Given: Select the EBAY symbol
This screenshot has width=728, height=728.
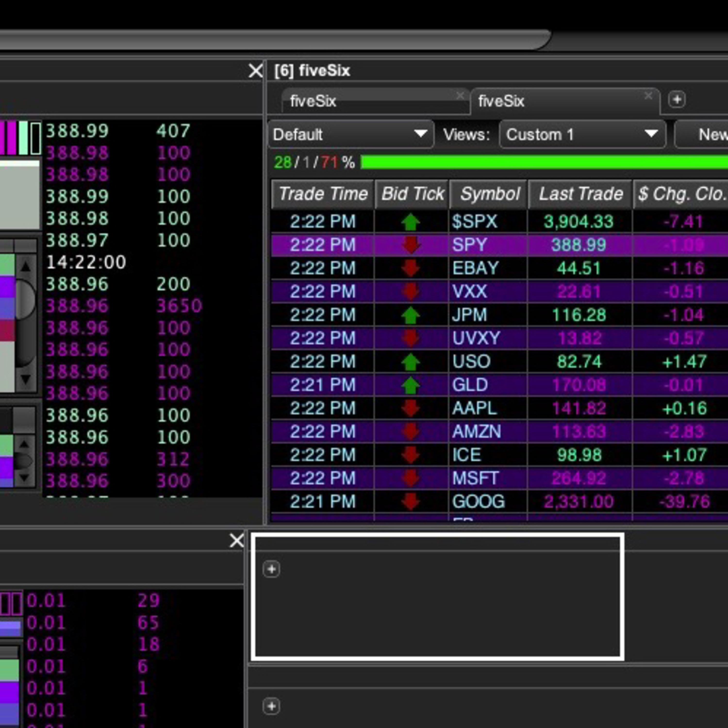Looking at the screenshot, I should pyautogui.click(x=475, y=268).
